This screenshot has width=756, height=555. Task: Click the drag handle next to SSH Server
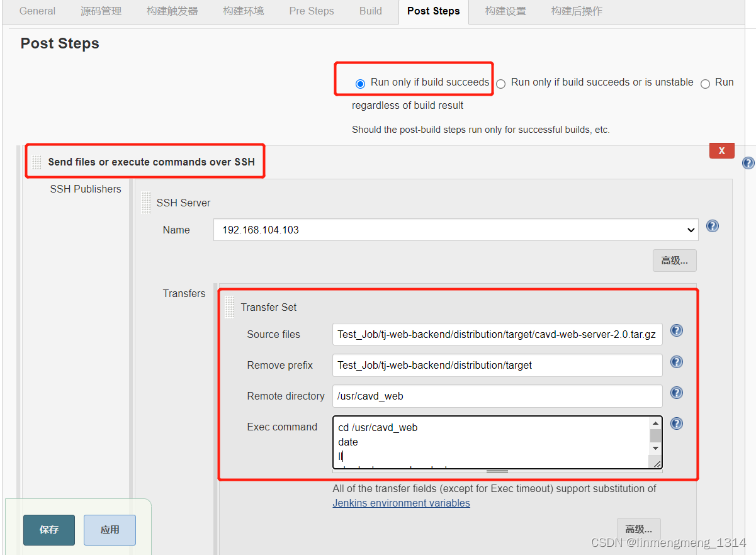pos(146,203)
